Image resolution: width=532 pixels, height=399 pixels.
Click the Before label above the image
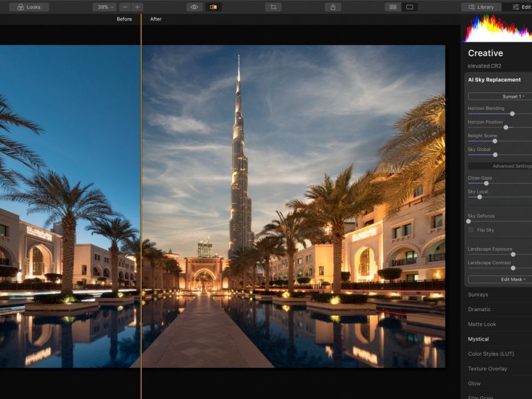[x=124, y=19]
